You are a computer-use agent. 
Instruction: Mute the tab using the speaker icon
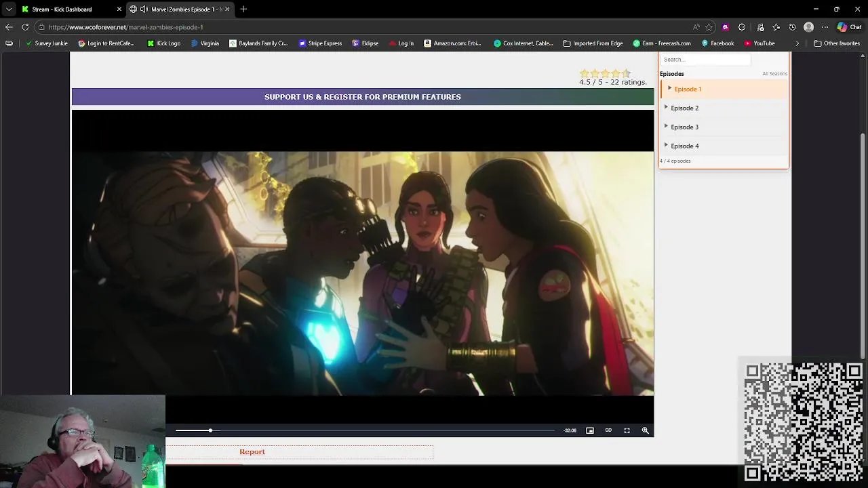pos(144,9)
